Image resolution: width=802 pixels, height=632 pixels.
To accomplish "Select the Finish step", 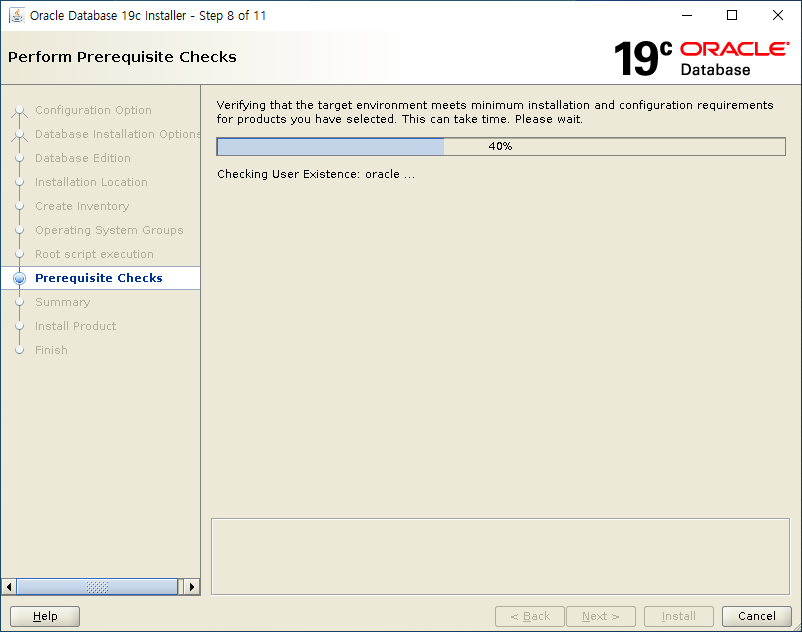I will pos(51,350).
